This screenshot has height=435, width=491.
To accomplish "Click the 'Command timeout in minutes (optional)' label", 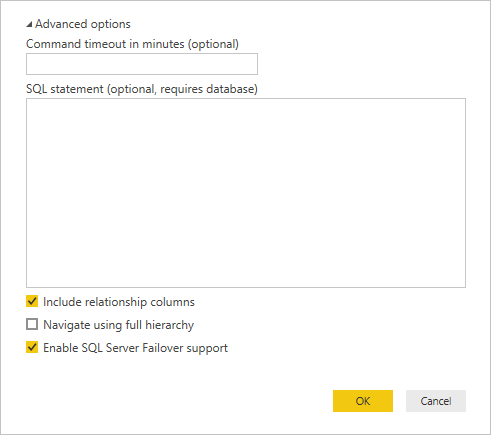I will click(132, 44).
